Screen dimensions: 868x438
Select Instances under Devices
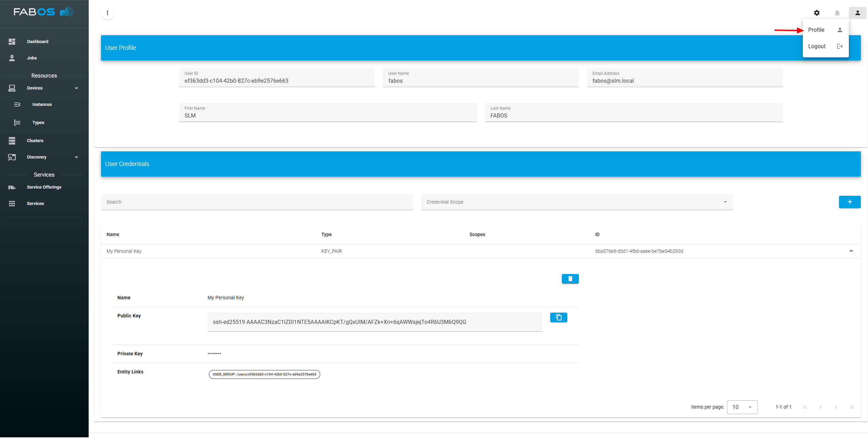pyautogui.click(x=42, y=104)
